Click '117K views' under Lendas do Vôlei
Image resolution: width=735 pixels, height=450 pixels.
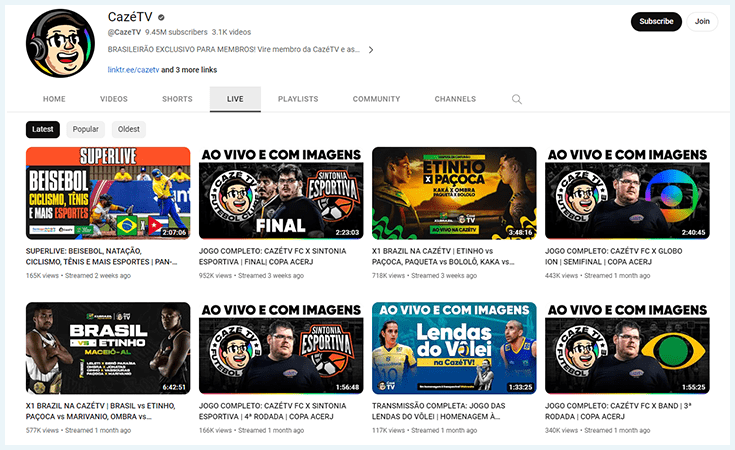[x=388, y=430]
